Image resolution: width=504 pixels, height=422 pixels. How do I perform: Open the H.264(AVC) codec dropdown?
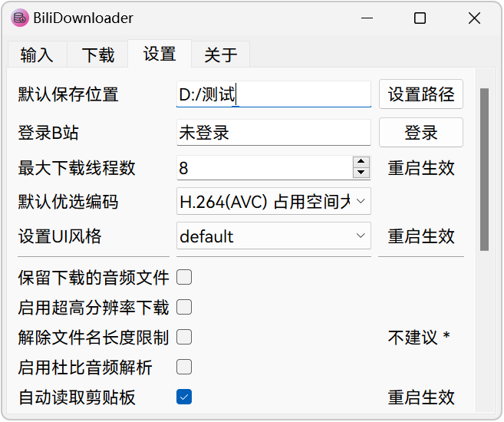click(x=274, y=202)
